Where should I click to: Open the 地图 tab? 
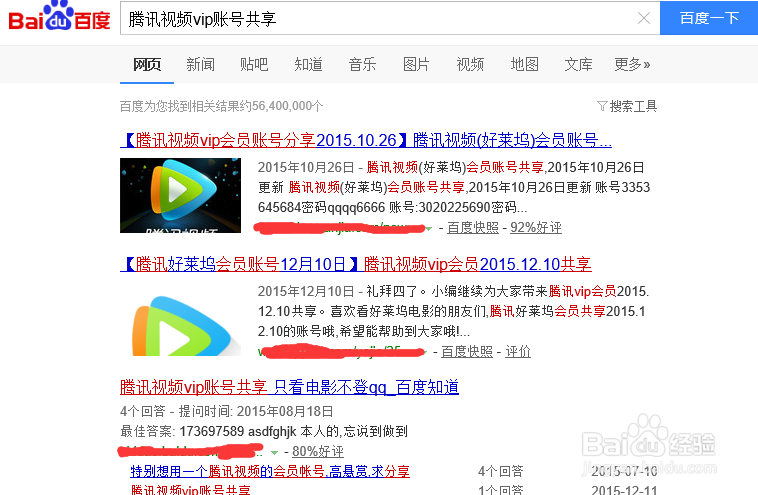coord(525,64)
